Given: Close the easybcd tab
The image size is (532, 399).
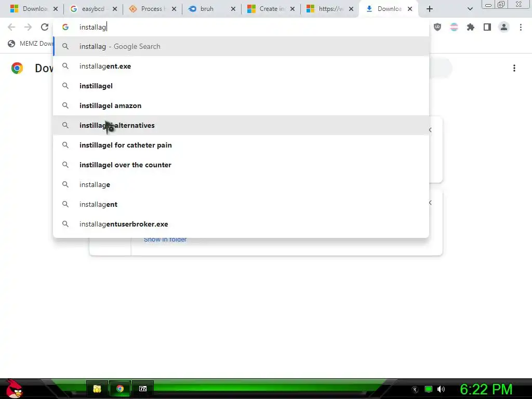Looking at the screenshot, I should pos(115,9).
